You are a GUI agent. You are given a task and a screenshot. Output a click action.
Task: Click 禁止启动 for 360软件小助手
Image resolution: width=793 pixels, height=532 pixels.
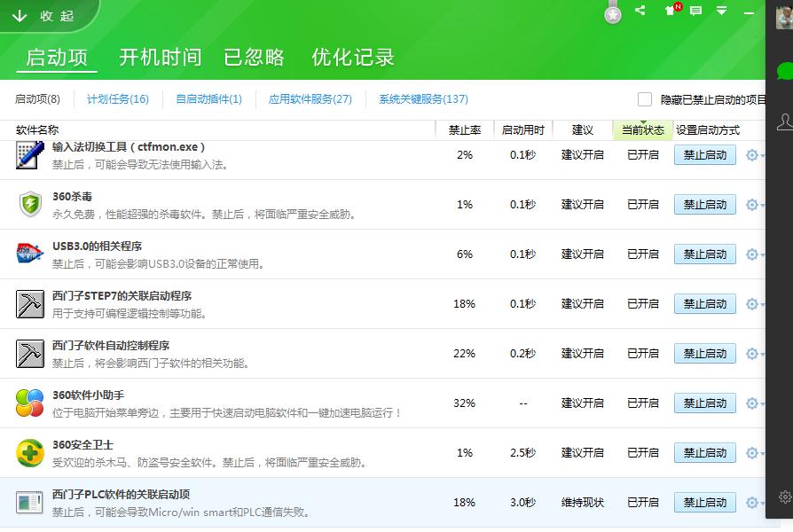pos(705,403)
